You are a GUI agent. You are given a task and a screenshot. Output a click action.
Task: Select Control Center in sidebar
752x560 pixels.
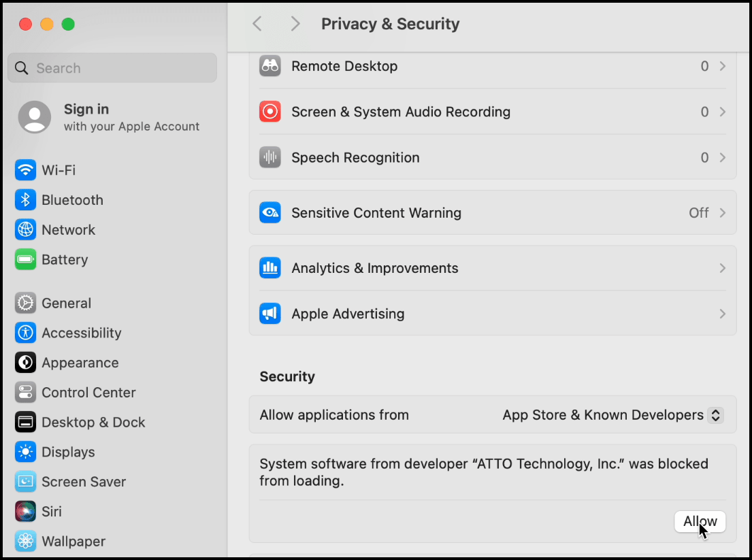click(x=88, y=393)
